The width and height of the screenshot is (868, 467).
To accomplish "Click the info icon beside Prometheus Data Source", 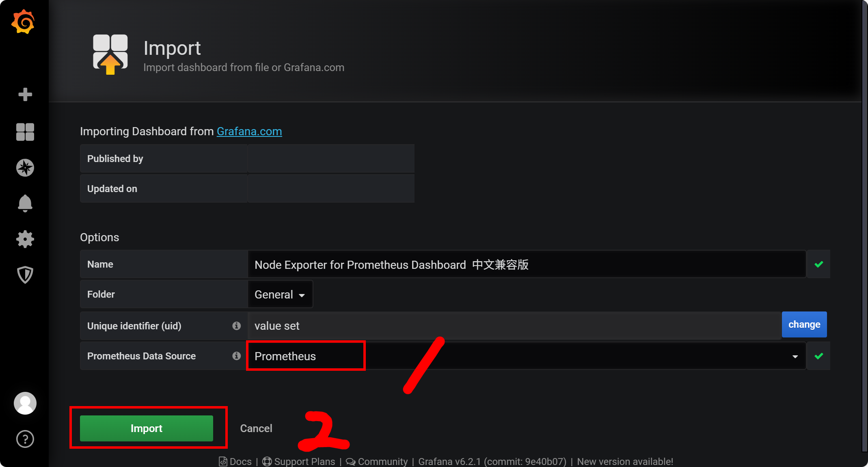I will point(237,356).
